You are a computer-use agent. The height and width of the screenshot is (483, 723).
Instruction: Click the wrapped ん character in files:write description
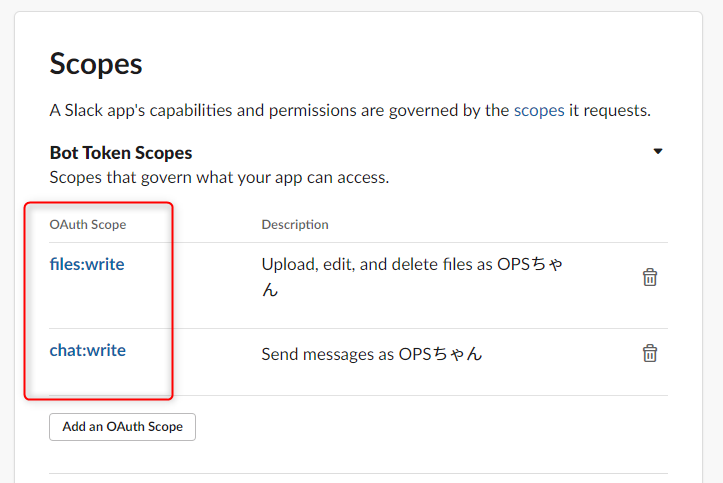[270, 290]
